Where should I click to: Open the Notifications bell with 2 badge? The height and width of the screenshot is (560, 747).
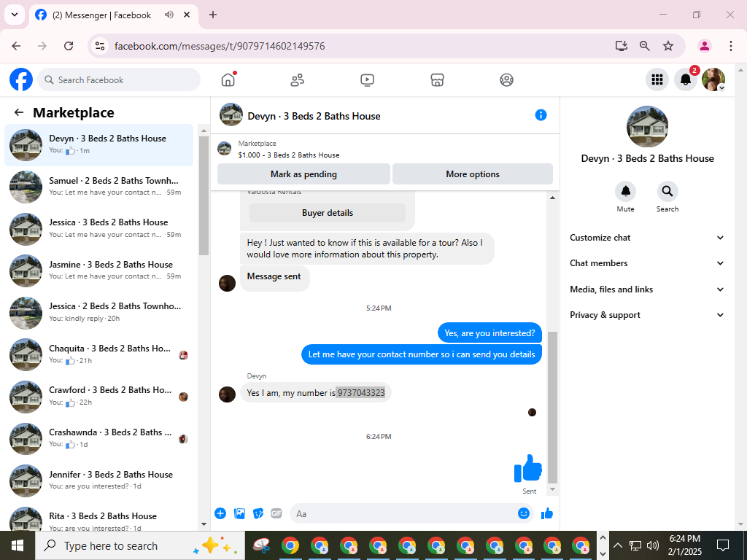pyautogui.click(x=686, y=79)
